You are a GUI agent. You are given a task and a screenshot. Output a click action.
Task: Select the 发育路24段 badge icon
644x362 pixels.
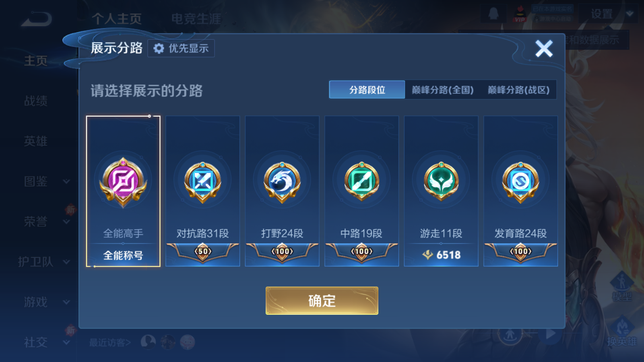pos(520,182)
